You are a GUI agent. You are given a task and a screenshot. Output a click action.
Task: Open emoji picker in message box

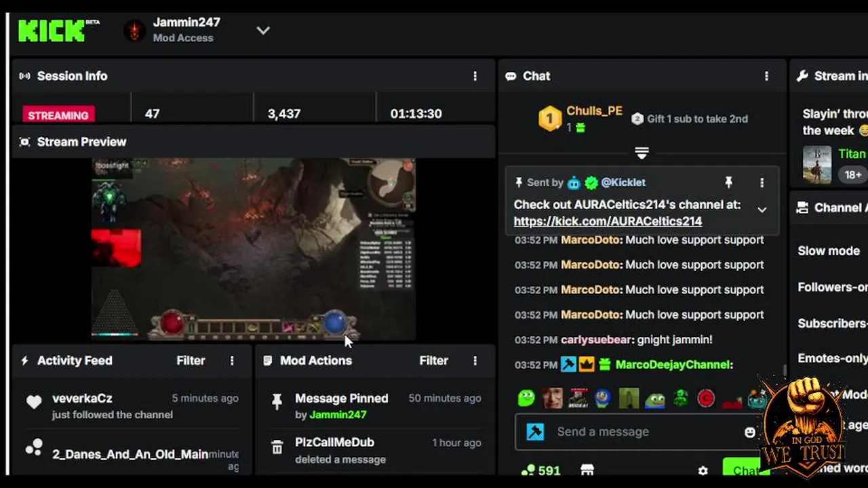pos(749,432)
